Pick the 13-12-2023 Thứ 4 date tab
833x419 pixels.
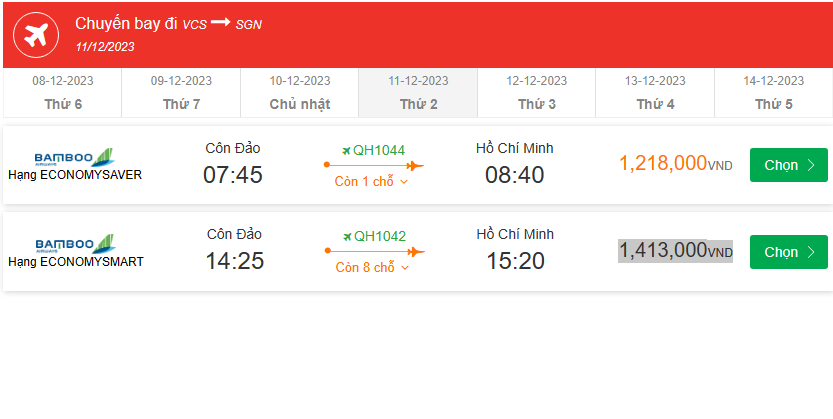coord(655,93)
